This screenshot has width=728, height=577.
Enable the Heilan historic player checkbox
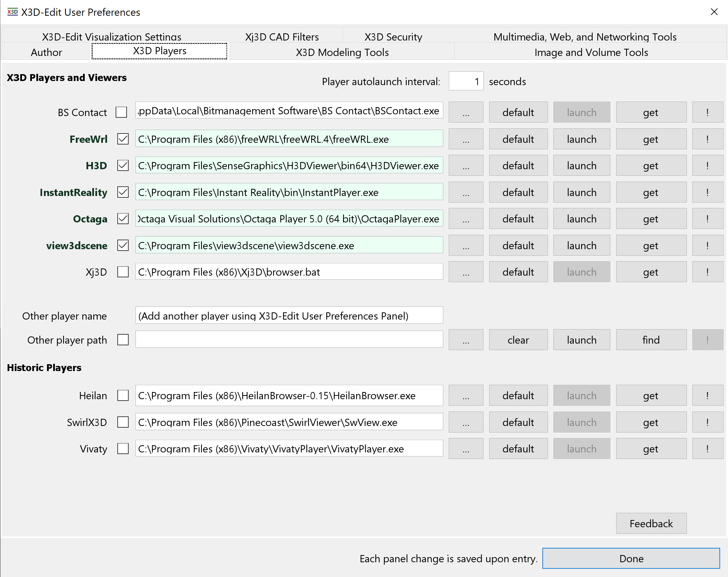pyautogui.click(x=123, y=395)
